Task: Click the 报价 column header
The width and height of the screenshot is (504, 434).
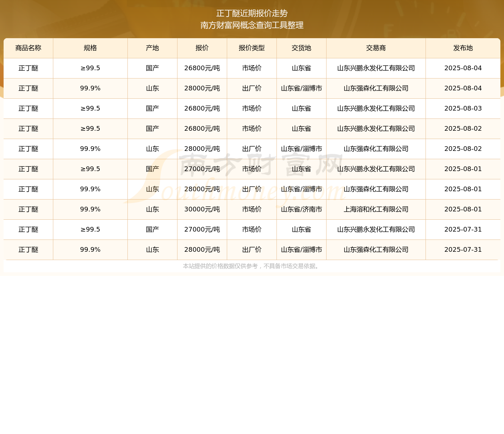Action: [x=202, y=48]
